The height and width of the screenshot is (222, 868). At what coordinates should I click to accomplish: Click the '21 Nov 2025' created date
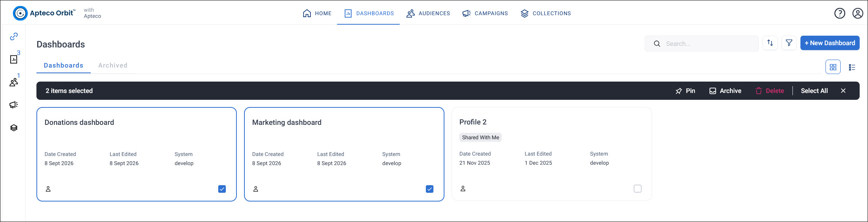tap(475, 163)
